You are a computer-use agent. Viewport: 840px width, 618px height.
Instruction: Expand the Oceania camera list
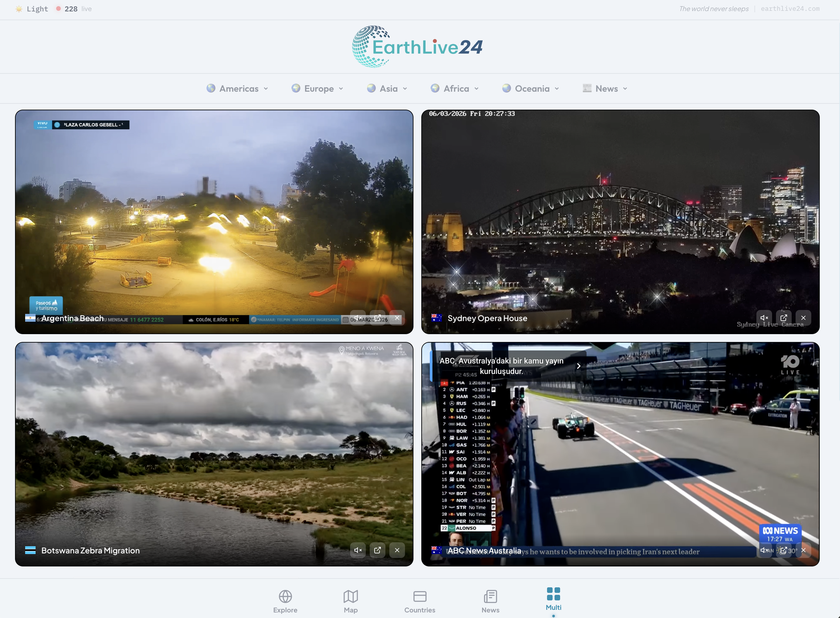click(x=530, y=88)
